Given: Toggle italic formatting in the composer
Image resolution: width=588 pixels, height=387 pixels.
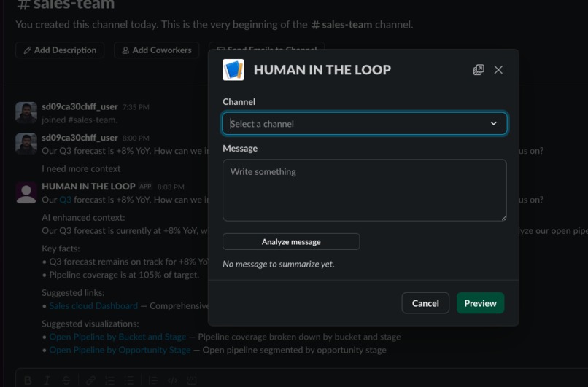Looking at the screenshot, I should pos(47,380).
